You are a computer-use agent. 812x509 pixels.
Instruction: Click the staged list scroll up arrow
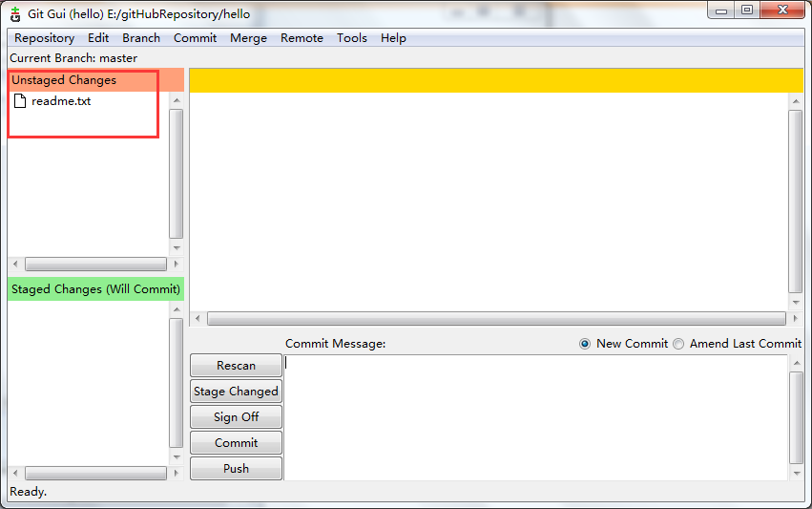pyautogui.click(x=177, y=310)
